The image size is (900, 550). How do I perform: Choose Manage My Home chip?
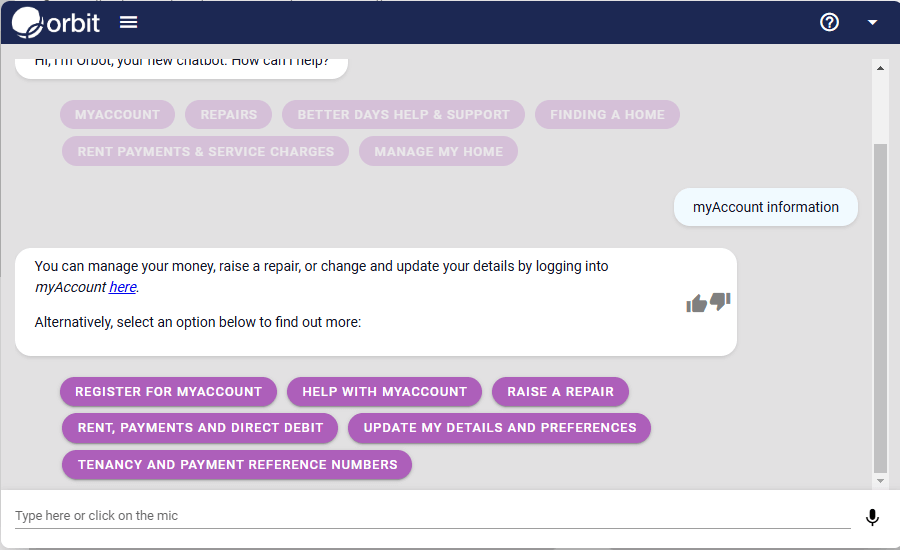pos(439,152)
